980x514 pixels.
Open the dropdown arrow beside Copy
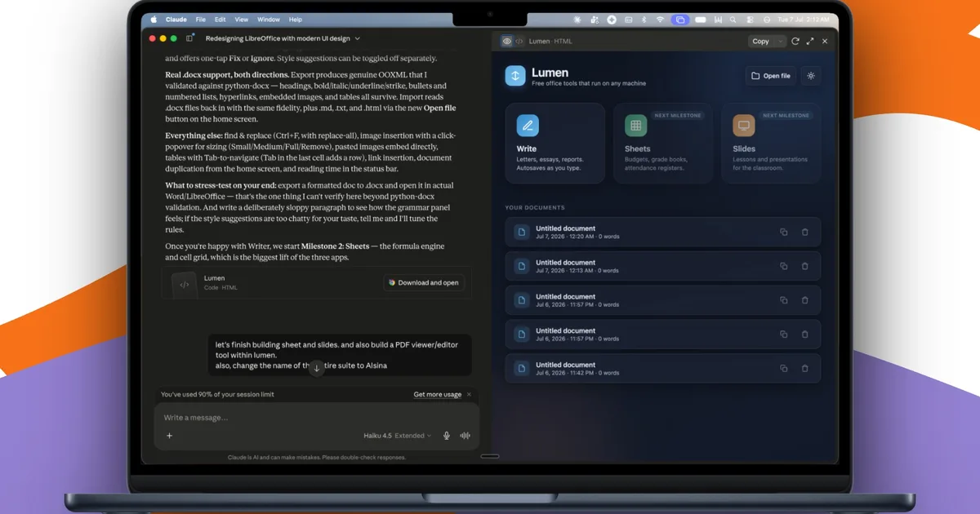(x=780, y=41)
